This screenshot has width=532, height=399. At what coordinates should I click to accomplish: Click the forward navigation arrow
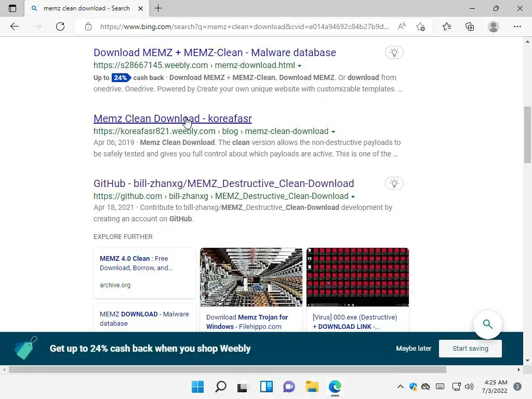pyautogui.click(x=37, y=26)
